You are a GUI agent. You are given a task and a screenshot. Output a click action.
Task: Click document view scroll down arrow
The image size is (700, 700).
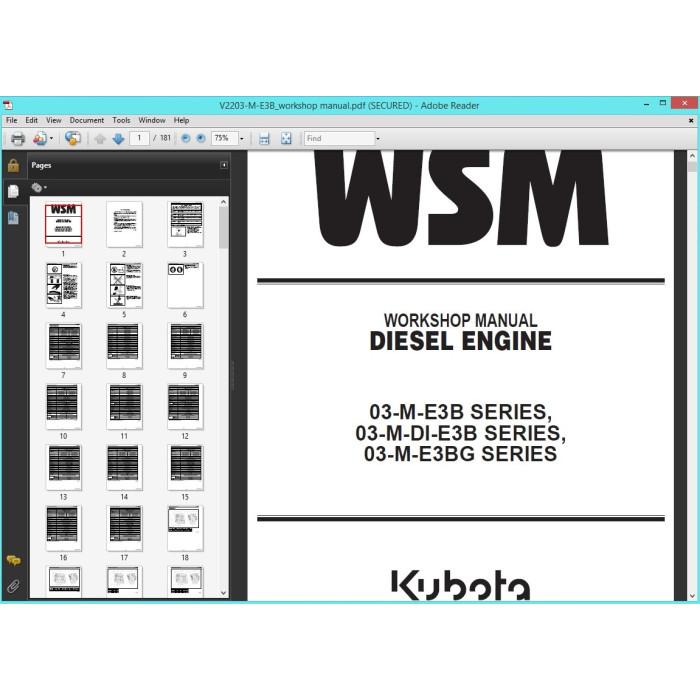692,596
